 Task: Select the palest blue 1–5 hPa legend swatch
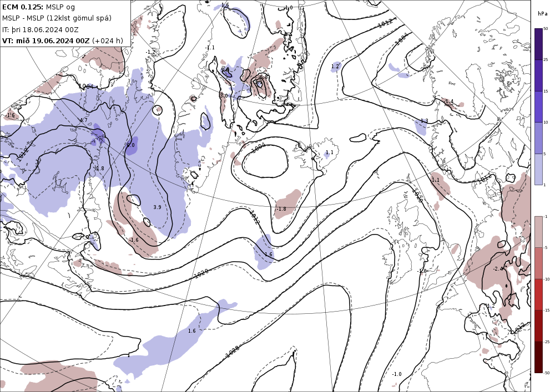tap(538, 169)
